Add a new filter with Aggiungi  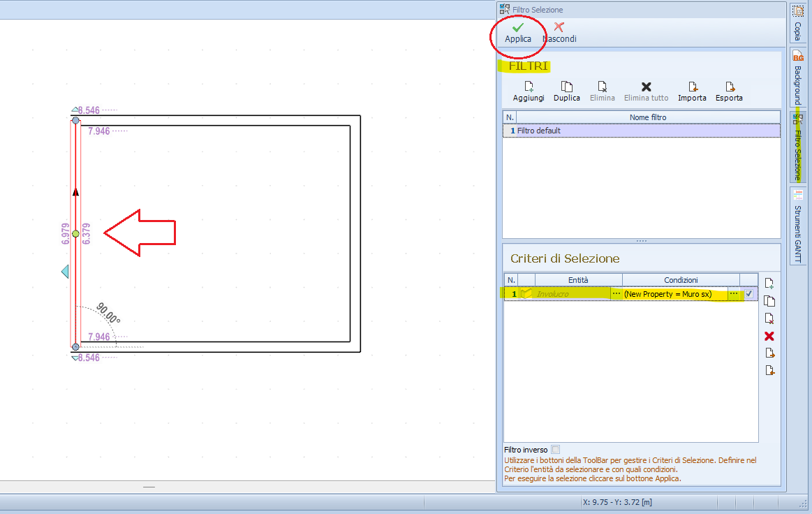coord(529,91)
